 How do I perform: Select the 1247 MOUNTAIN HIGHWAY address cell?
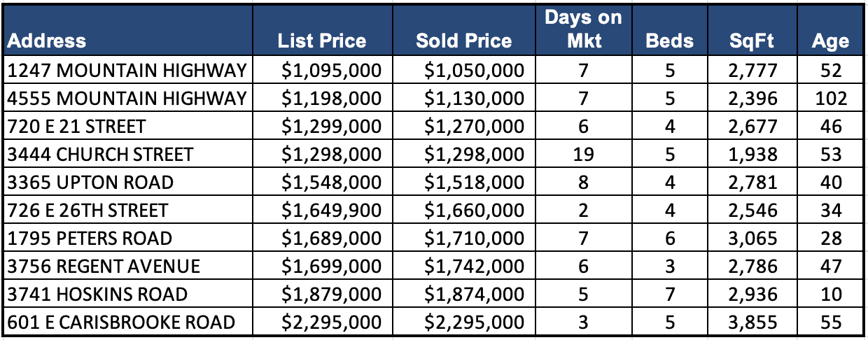pos(127,70)
